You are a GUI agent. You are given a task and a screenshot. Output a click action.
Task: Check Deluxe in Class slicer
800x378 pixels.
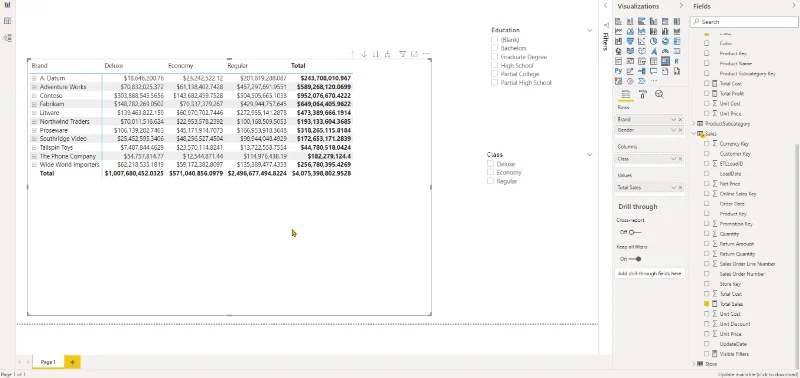coord(490,164)
